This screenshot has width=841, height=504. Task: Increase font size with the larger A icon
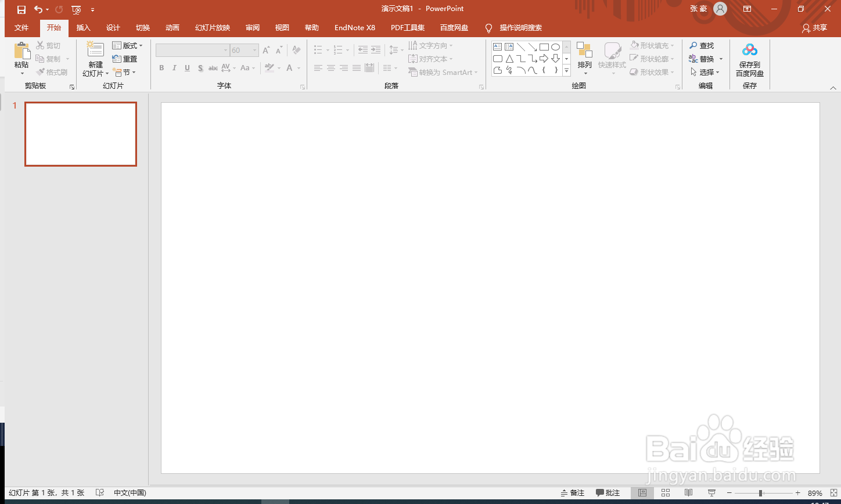(x=266, y=51)
